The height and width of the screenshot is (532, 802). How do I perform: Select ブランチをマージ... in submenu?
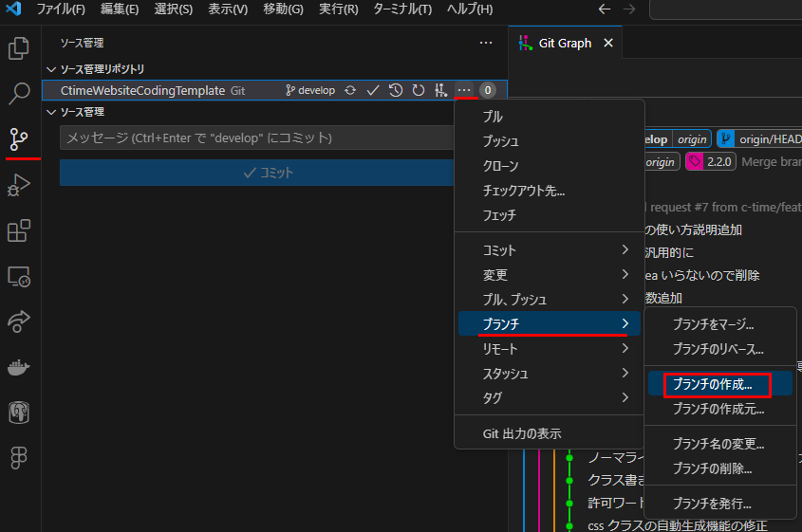[720, 324]
